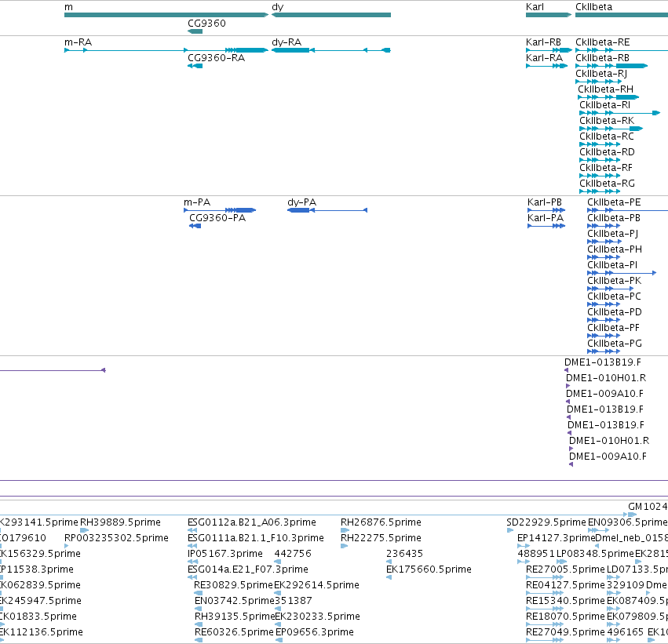Click CkIIbeta-RH transcript label
This screenshot has height=644, width=668.
tap(605, 89)
